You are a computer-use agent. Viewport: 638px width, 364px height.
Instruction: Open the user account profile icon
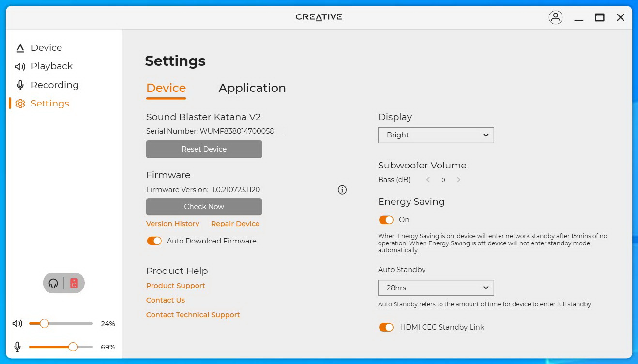[x=556, y=17]
